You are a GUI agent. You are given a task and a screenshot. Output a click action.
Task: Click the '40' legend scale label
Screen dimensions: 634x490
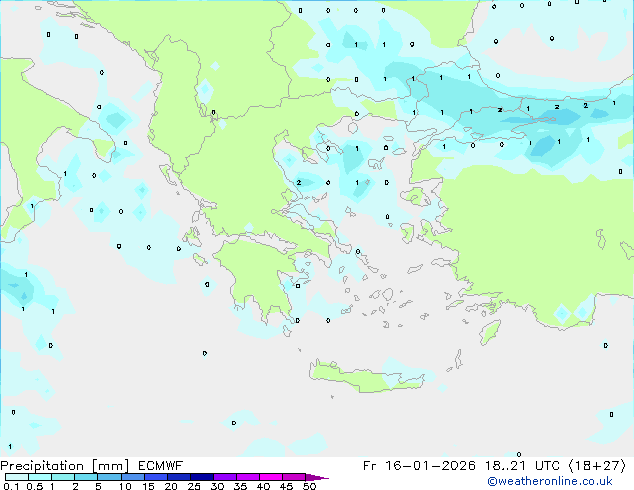(263, 486)
